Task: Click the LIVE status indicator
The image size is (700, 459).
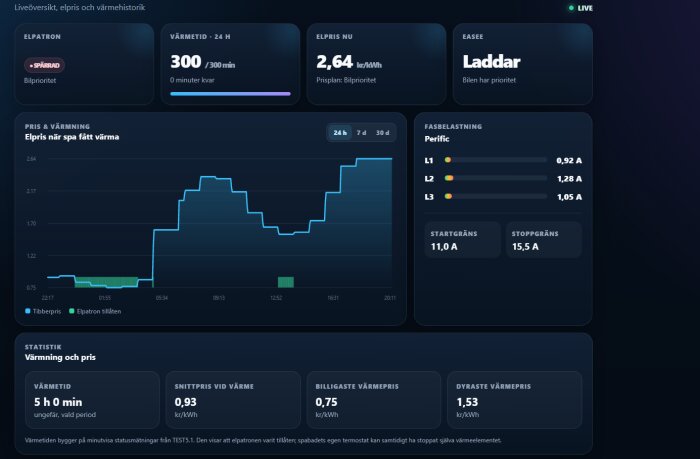Action: 580,8
